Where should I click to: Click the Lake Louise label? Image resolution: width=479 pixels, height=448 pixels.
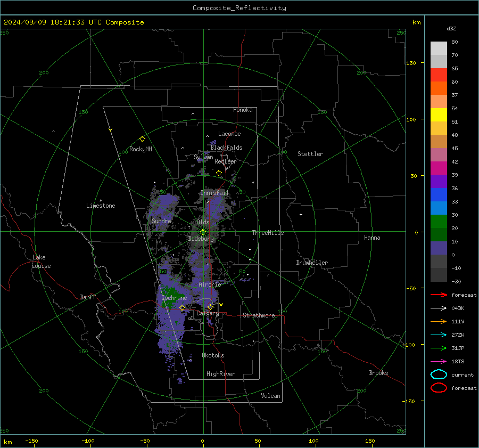click(x=41, y=262)
